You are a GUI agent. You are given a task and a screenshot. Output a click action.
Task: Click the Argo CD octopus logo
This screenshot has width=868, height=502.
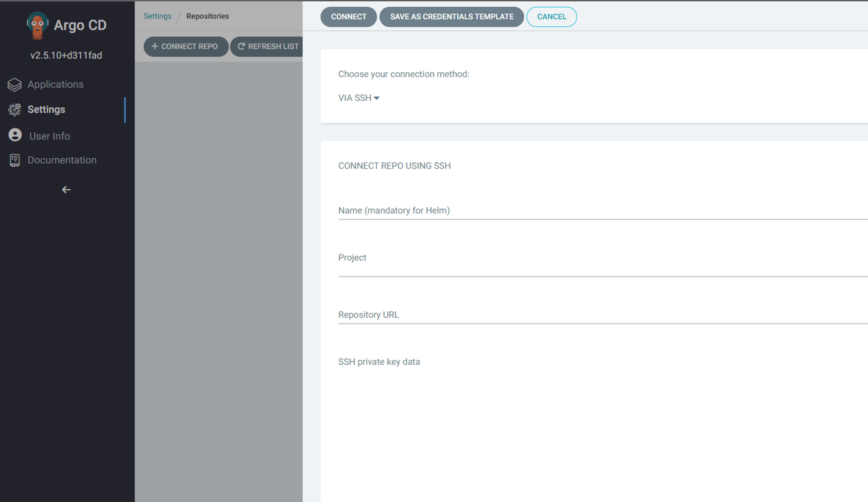point(38,25)
